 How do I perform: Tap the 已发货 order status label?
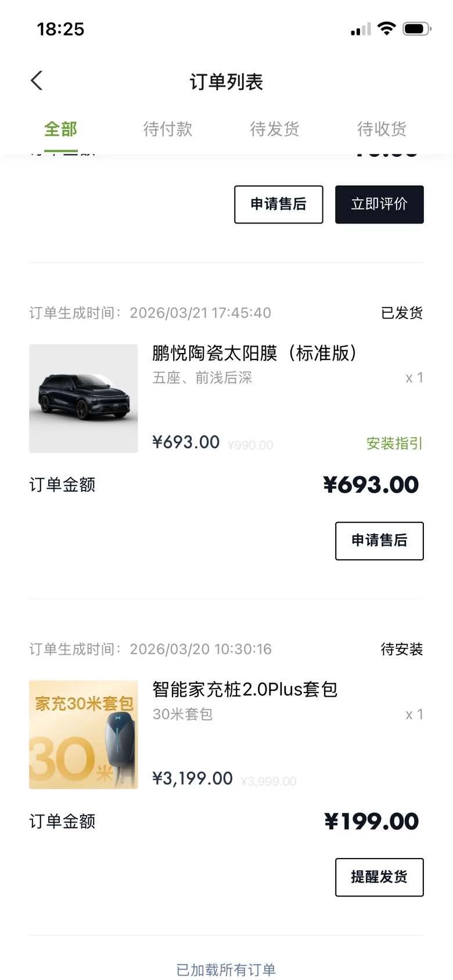[402, 313]
